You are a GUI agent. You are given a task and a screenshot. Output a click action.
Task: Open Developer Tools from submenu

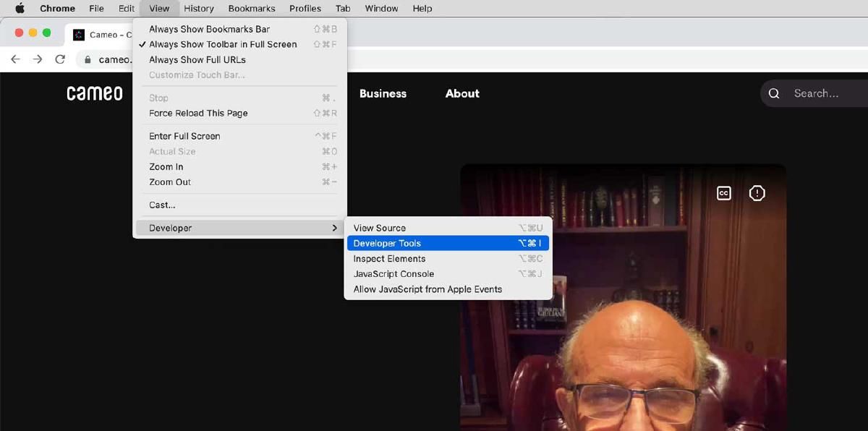448,244
